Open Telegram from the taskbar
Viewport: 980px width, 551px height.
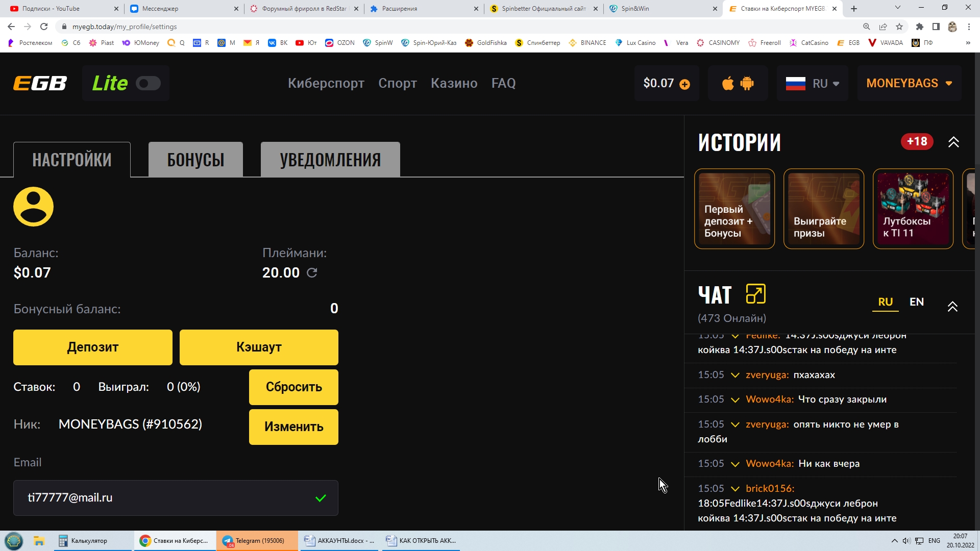[x=257, y=541]
